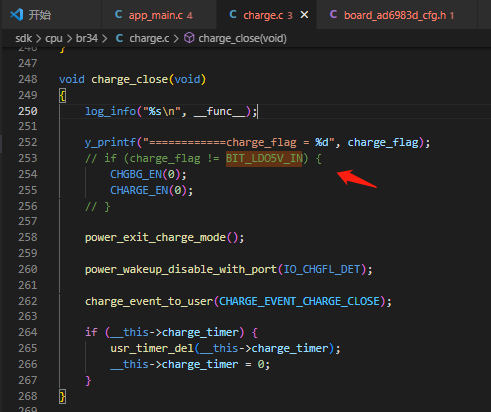Click IO_CHGFL_DET argument on line 260

click(322, 269)
